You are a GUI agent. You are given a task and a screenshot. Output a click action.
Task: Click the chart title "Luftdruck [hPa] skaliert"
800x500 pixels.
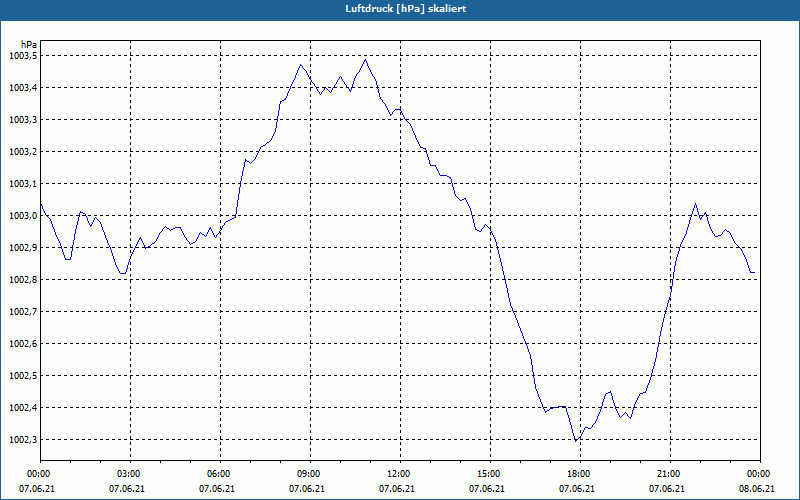pyautogui.click(x=405, y=9)
